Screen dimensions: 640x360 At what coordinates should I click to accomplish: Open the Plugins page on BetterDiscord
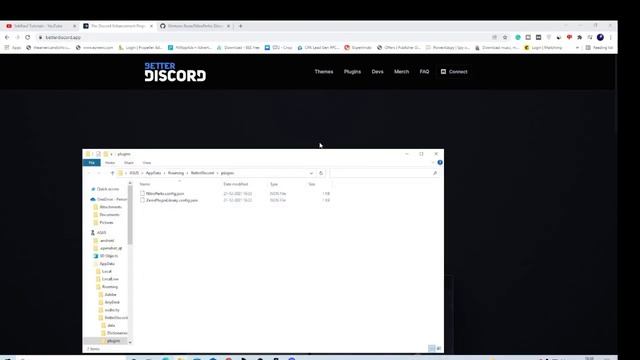tap(352, 72)
